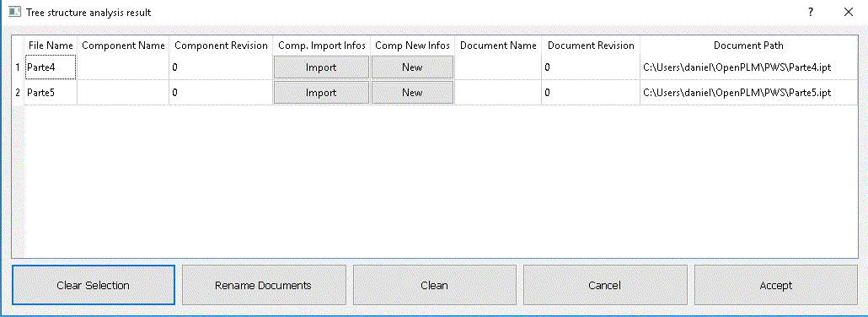
Task: Select the Document Name column header
Action: pyautogui.click(x=498, y=46)
